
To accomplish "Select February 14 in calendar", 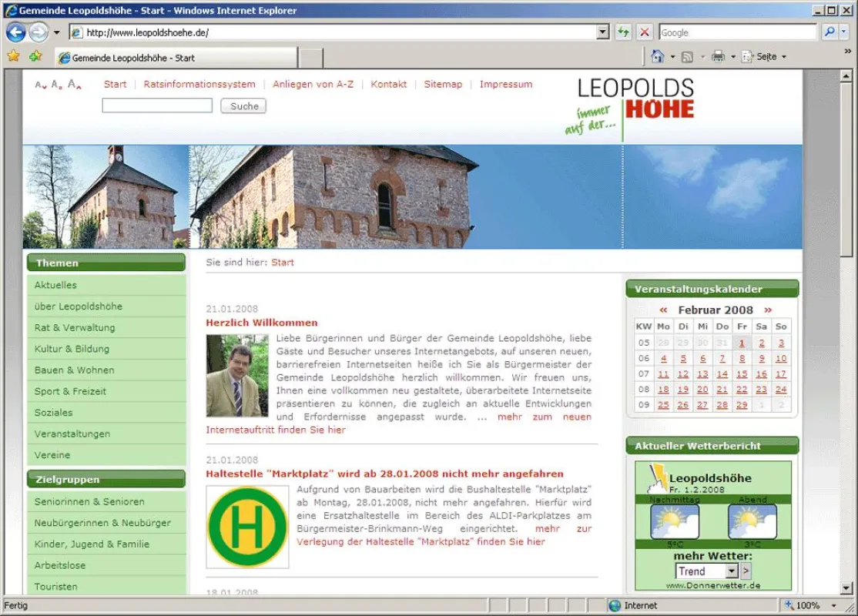I will pos(722,374).
